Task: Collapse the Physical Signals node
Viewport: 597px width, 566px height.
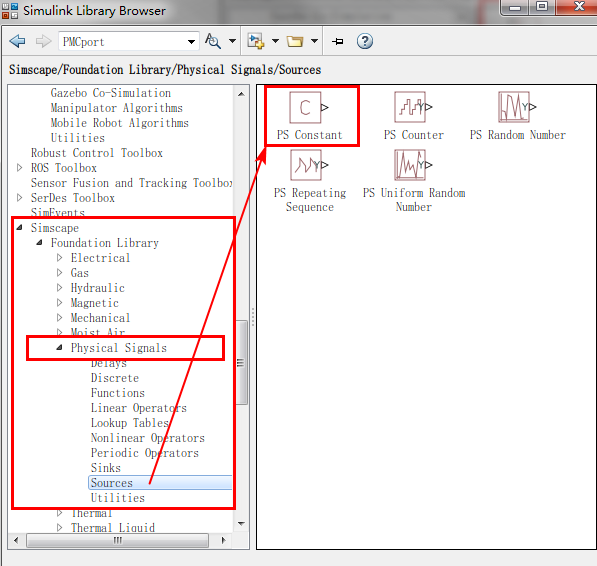Action: point(59,348)
